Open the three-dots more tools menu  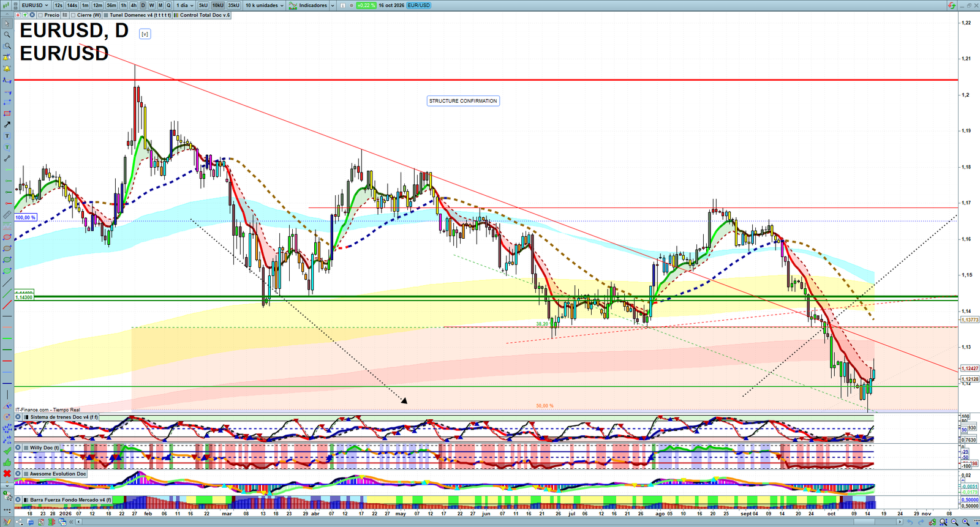click(7, 510)
